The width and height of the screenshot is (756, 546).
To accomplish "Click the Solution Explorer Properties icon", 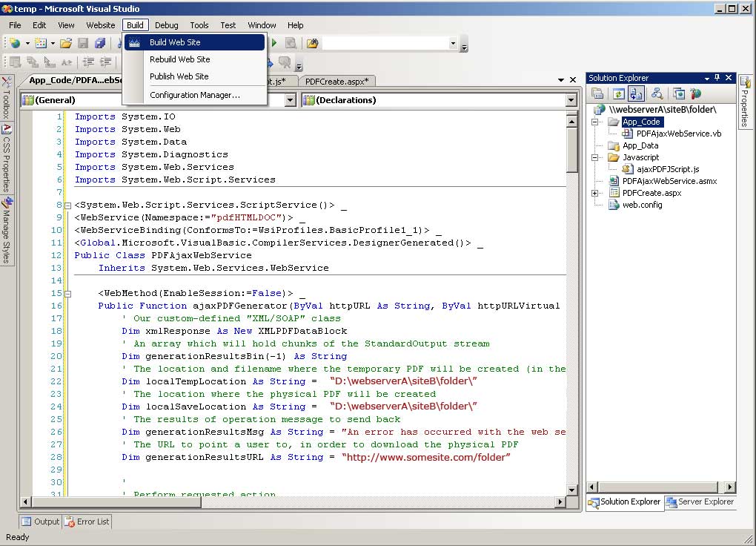I will point(597,93).
